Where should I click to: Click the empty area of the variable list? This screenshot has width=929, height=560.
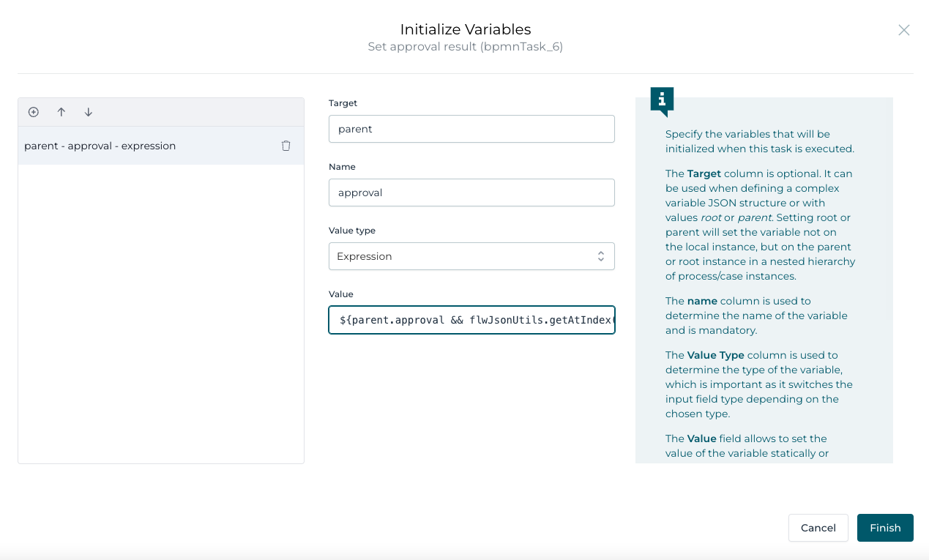point(160,307)
